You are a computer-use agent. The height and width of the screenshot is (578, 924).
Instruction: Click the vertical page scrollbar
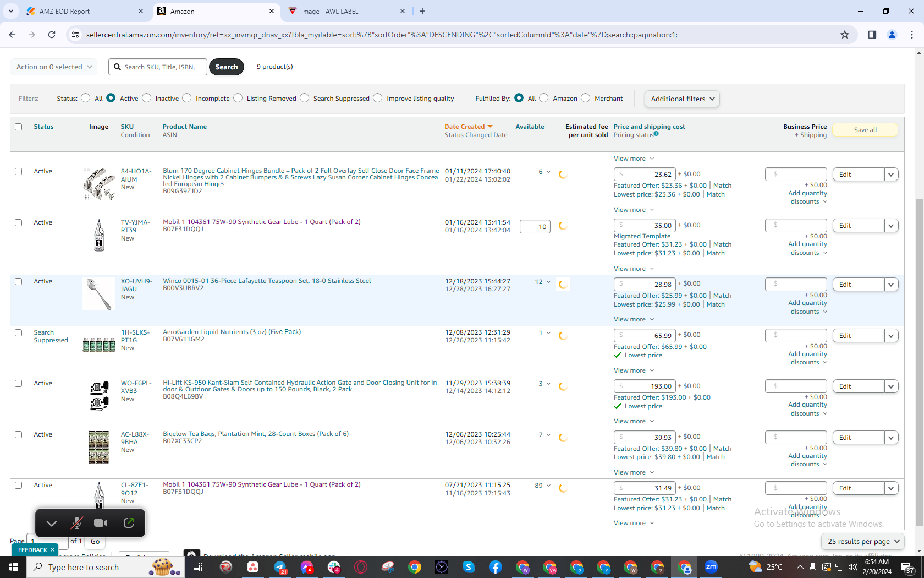(919, 363)
